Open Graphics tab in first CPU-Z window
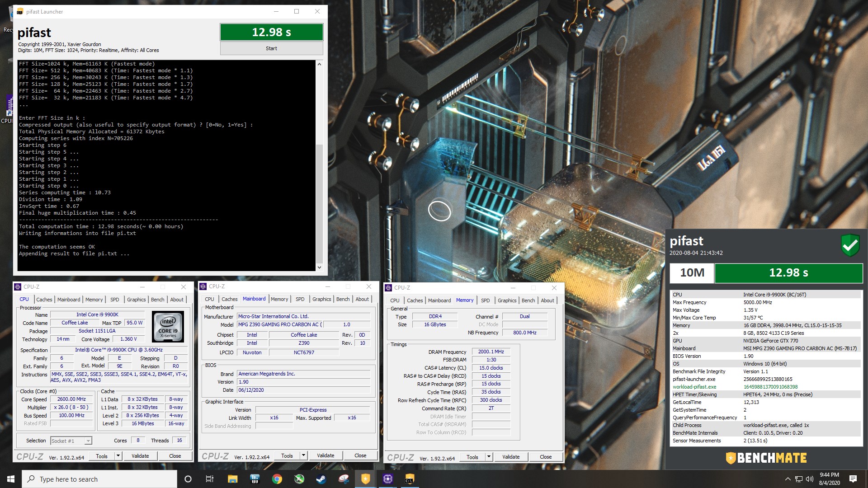868x488 pixels. click(136, 300)
